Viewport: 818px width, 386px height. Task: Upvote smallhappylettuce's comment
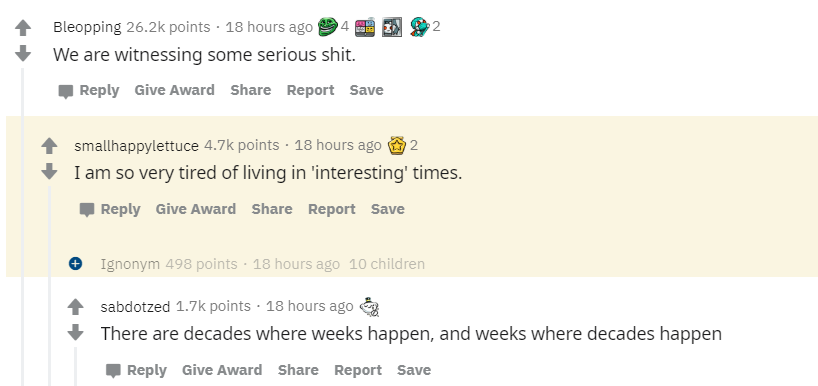[x=49, y=146]
